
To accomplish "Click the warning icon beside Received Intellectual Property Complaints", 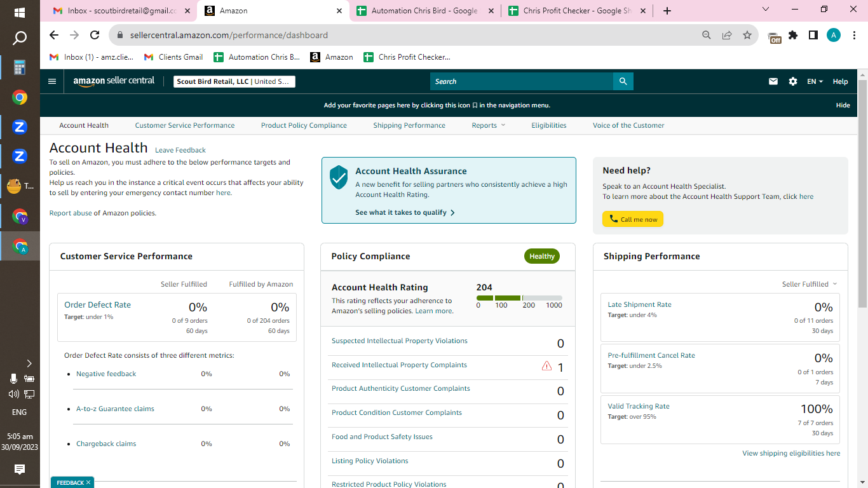I will tap(546, 366).
